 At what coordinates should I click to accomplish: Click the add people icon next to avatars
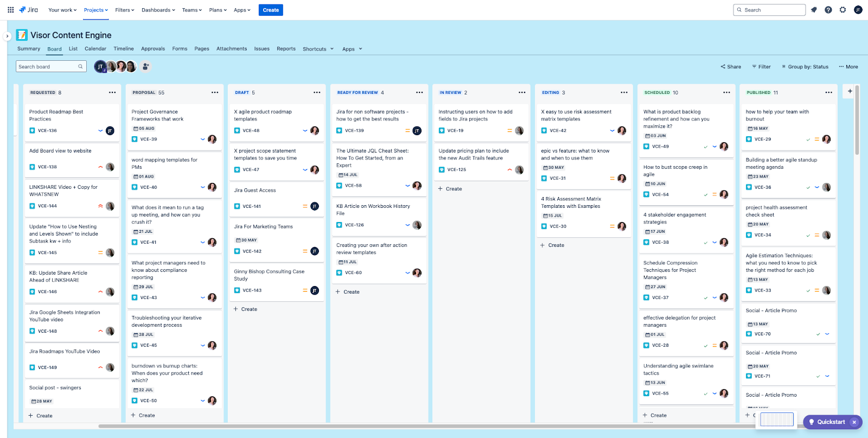point(145,67)
